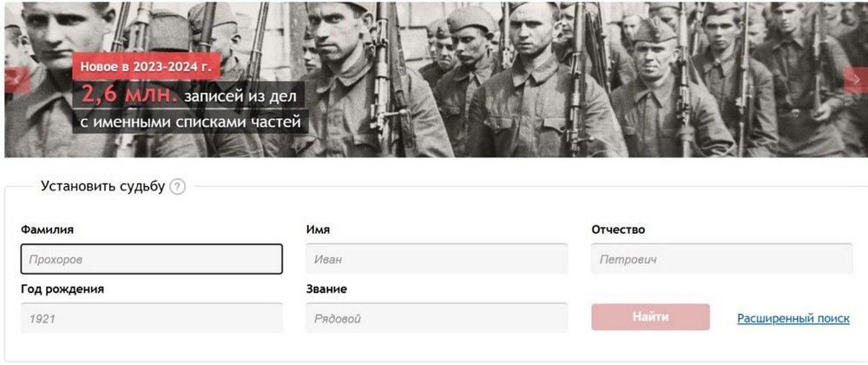868x365 pixels.
Task: Click the Фамилия field label
Action: coord(47,229)
